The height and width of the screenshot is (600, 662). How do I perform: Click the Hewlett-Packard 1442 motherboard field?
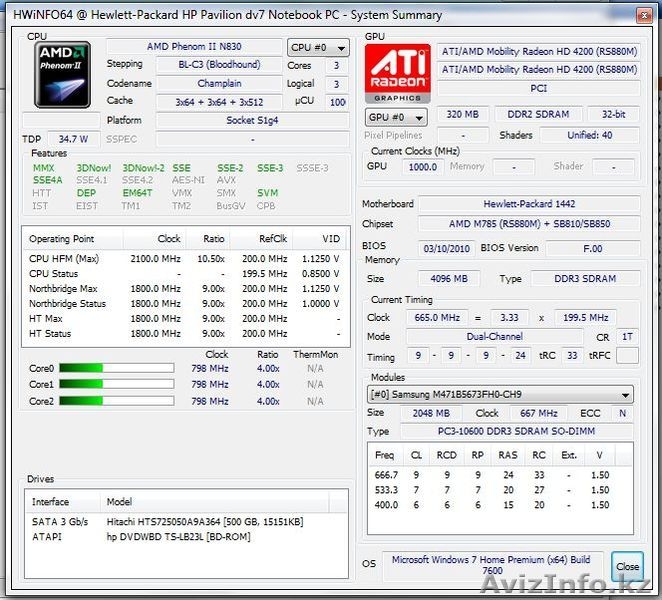tap(529, 204)
